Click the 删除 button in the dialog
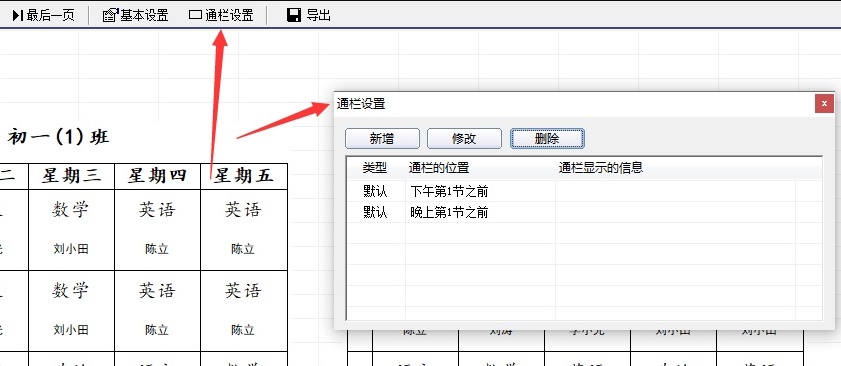Image resolution: width=841 pixels, height=366 pixels. click(x=547, y=138)
